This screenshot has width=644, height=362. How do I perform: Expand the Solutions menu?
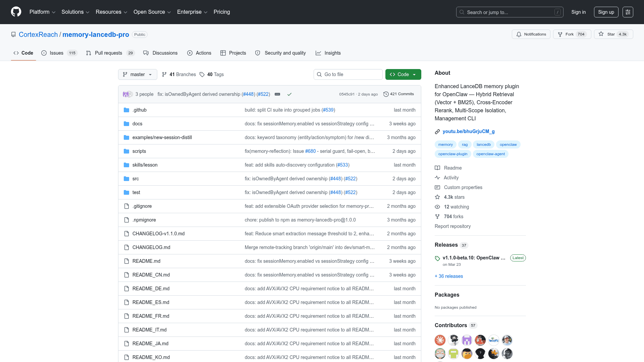[75, 12]
